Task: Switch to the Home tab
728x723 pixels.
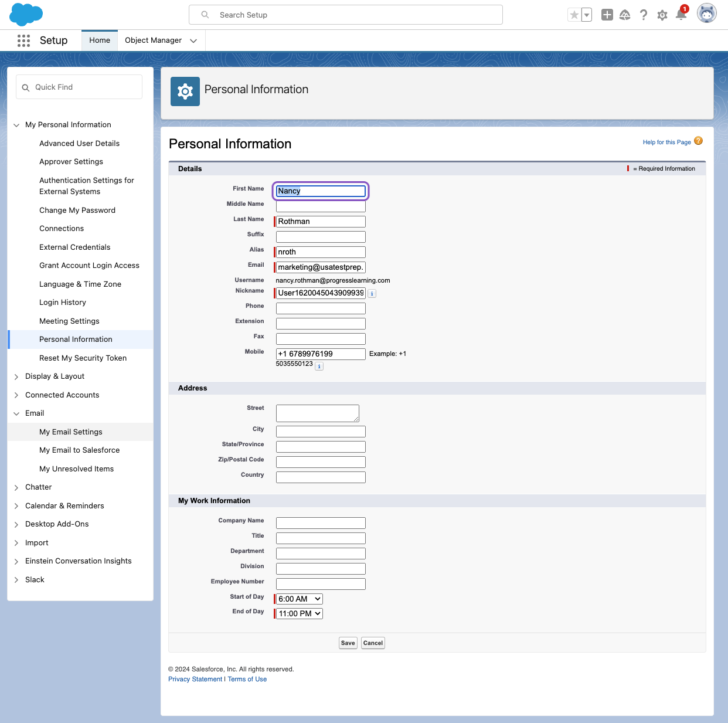Action: coord(100,40)
